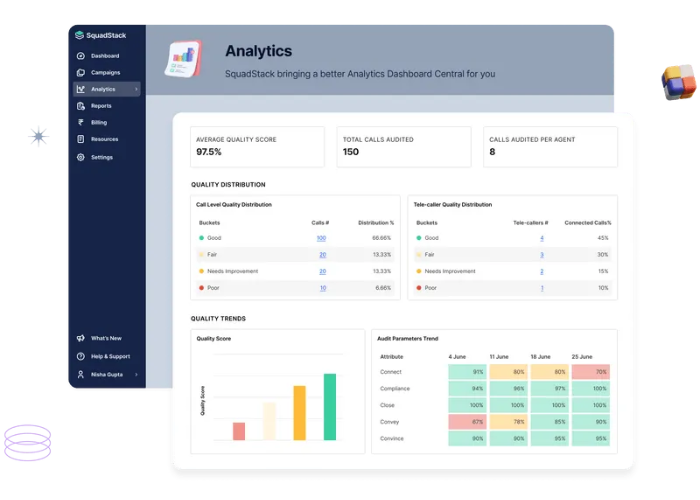
Task: Click the pale cream bar in Quality Score chart
Action: click(x=269, y=421)
